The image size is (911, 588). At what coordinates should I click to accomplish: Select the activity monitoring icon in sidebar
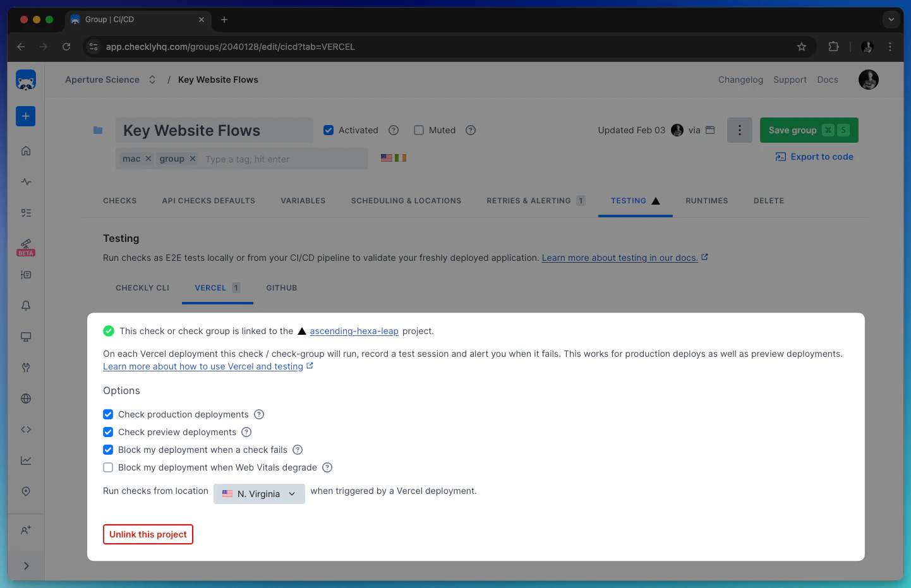pyautogui.click(x=25, y=182)
